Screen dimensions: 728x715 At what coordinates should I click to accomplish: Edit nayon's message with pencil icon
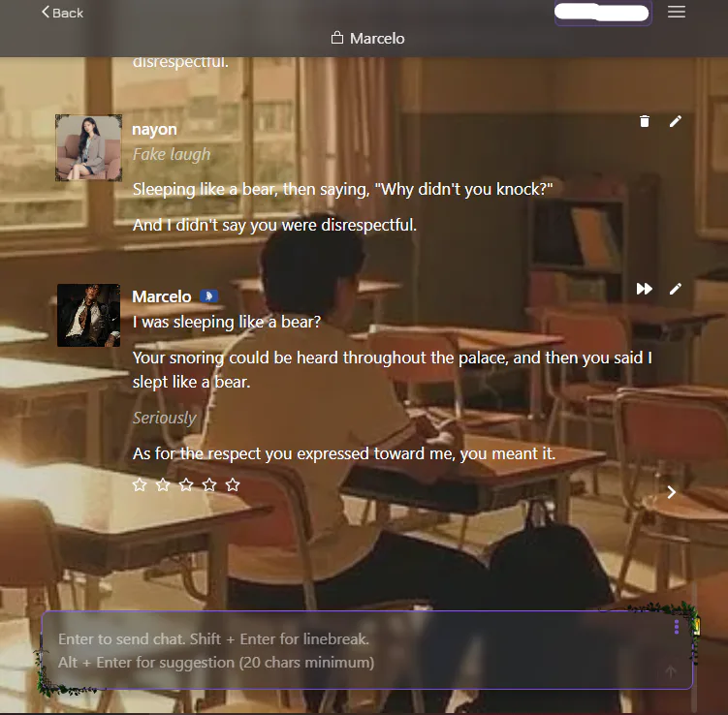(x=675, y=121)
